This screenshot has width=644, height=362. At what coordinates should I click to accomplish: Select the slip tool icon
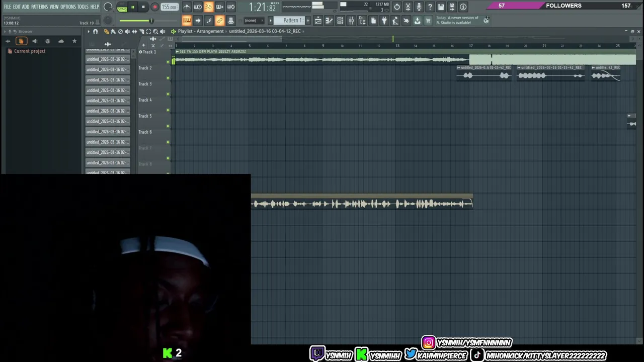134,31
